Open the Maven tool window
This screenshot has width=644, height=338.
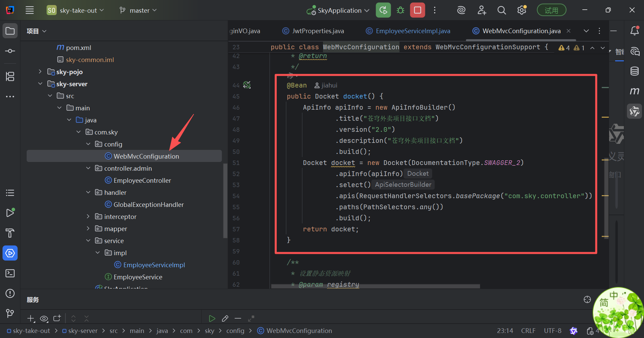click(635, 91)
